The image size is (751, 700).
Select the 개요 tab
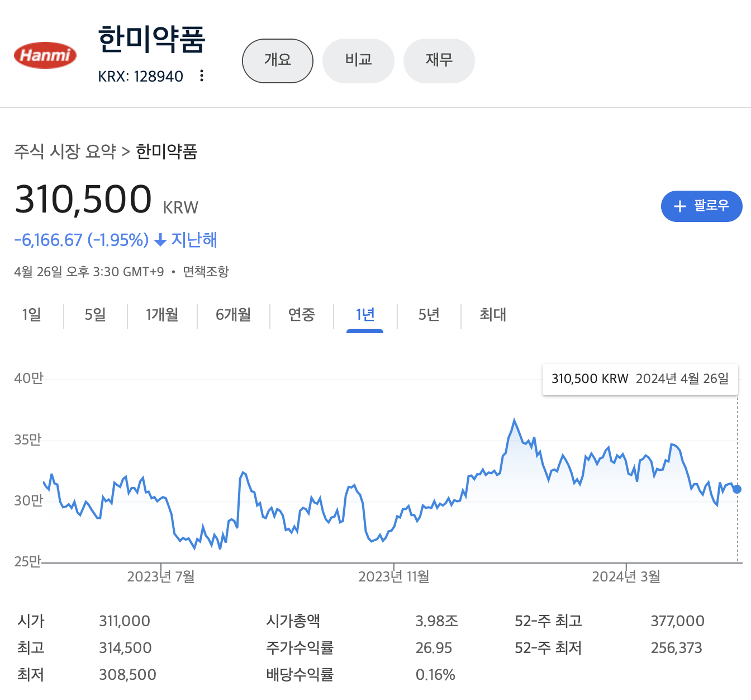(278, 60)
